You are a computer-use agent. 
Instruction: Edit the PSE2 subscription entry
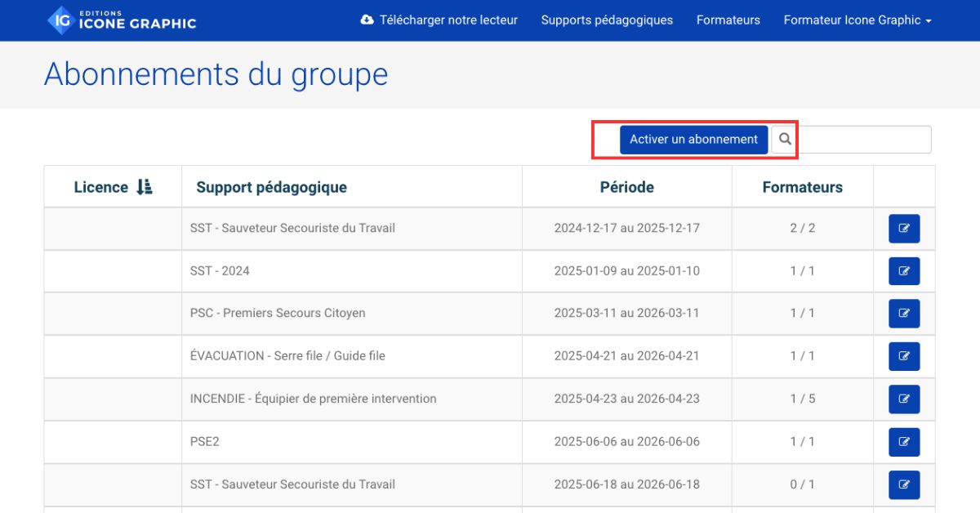pyautogui.click(x=903, y=442)
